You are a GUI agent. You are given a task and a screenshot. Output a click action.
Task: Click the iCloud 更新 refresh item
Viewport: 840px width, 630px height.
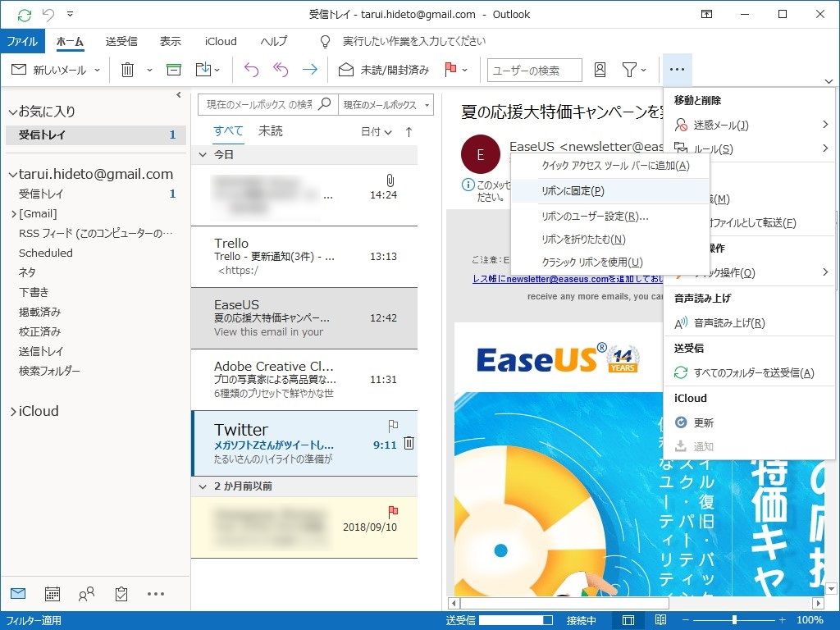point(750,422)
